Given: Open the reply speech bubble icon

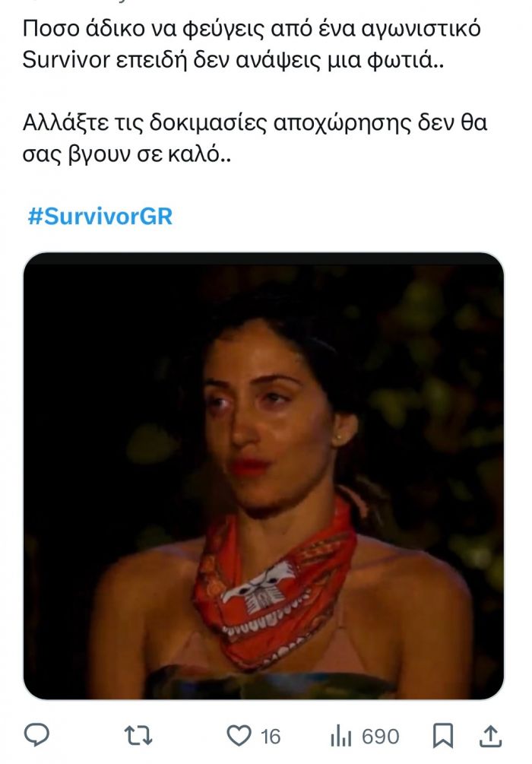Looking at the screenshot, I should 36,736.
